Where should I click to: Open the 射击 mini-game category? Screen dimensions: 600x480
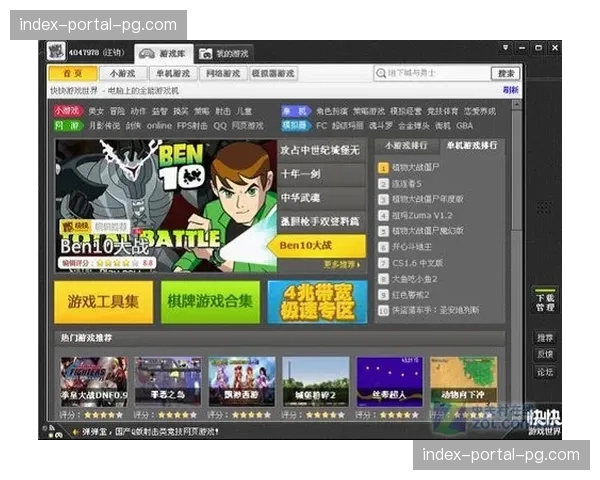coord(223,111)
